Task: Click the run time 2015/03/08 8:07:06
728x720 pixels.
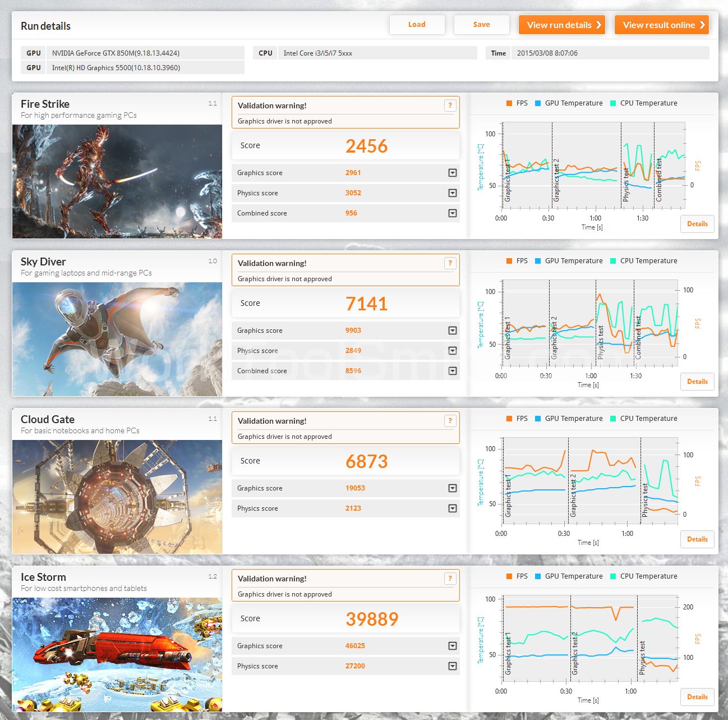Action: (610, 53)
